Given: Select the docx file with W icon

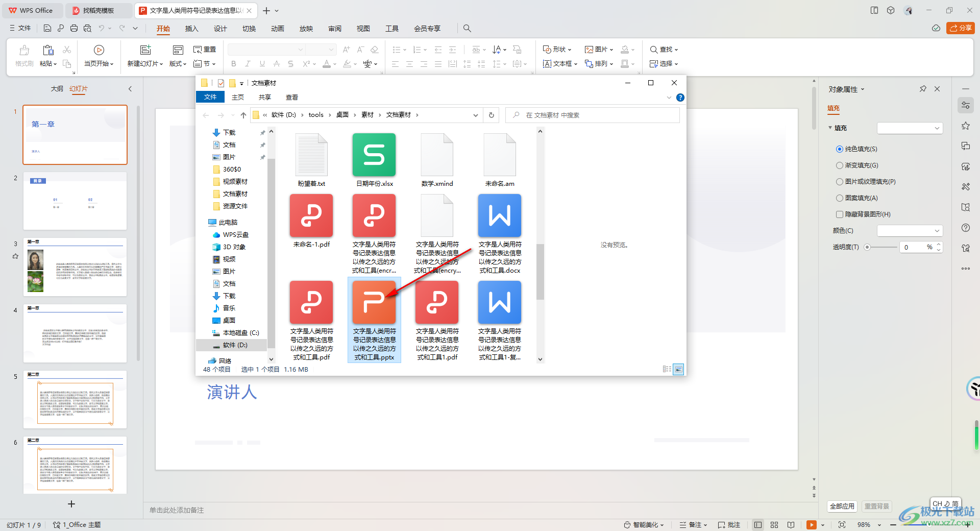Looking at the screenshot, I should (x=500, y=216).
